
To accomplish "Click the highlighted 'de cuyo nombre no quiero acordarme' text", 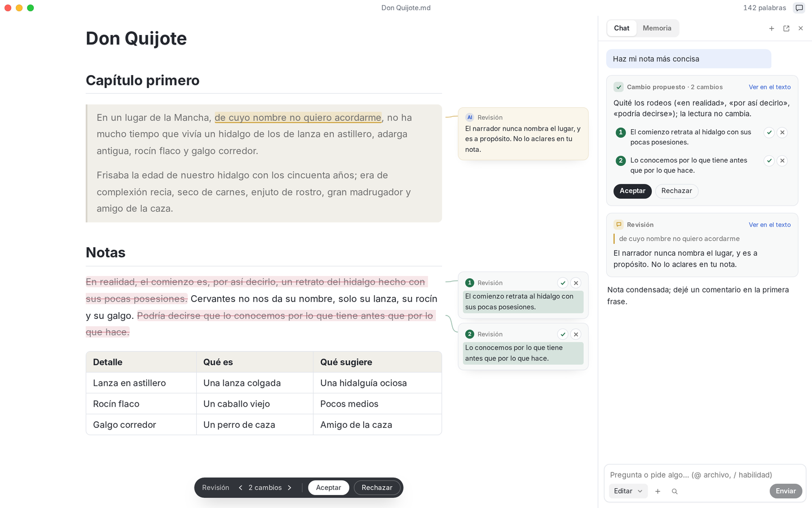I will coord(298,117).
